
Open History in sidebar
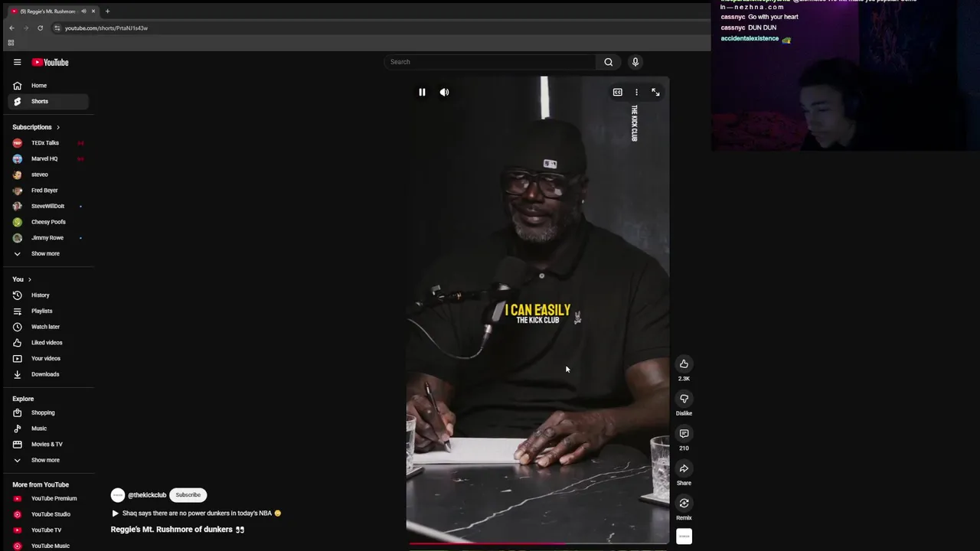[48, 295]
